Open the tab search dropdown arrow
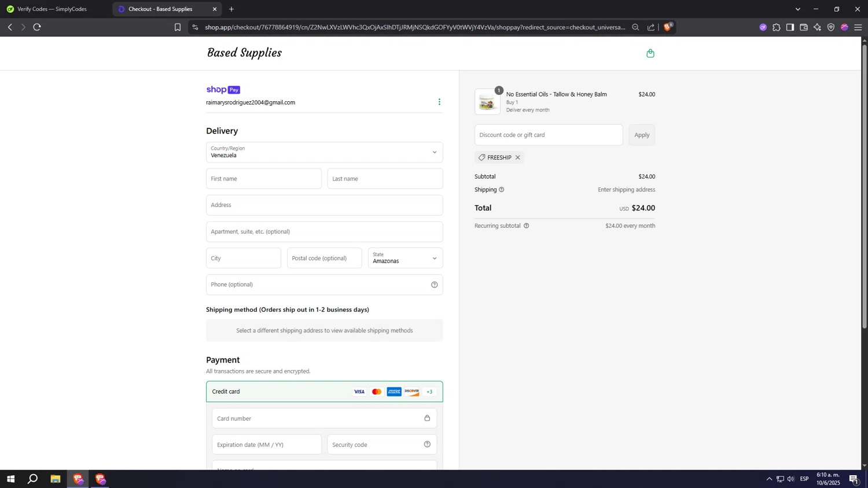This screenshot has height=488, width=868. click(x=797, y=9)
